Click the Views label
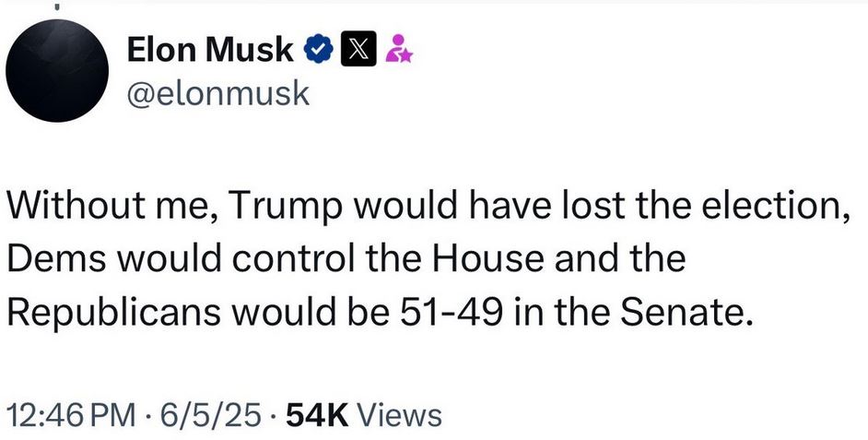 point(398,415)
